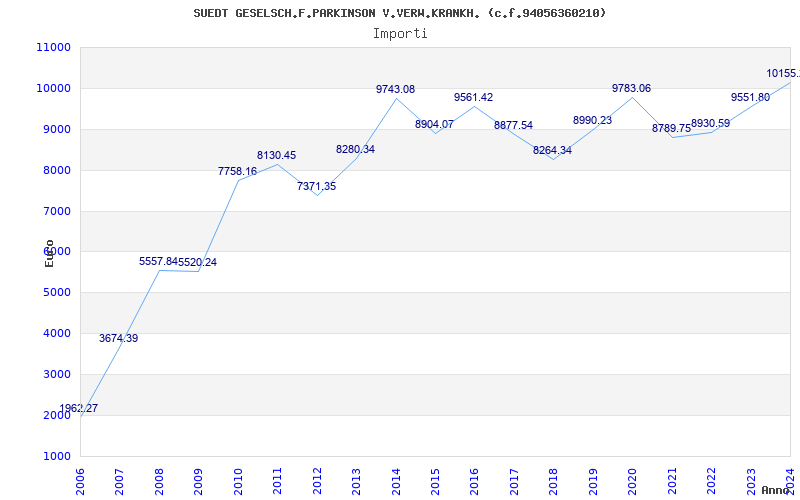Click the 1000 y-axis tick label
Viewport: 800px width, 500px height.
pyautogui.click(x=56, y=456)
